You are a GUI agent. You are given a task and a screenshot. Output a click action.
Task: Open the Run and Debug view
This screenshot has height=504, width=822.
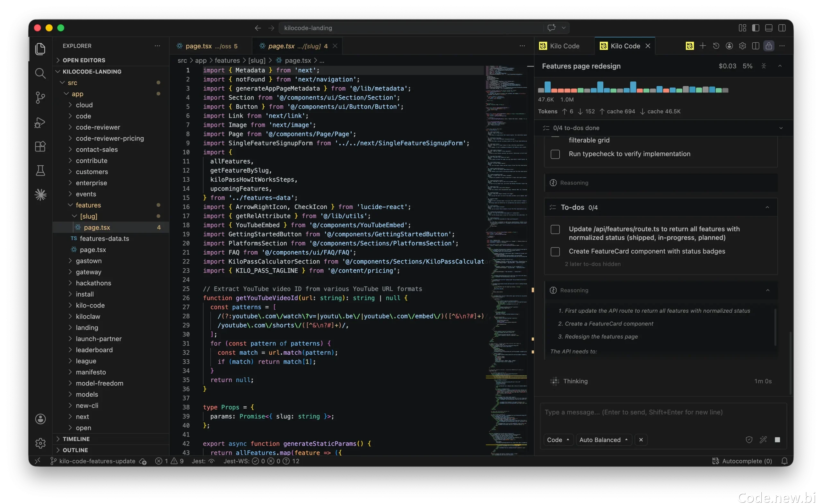(x=40, y=122)
